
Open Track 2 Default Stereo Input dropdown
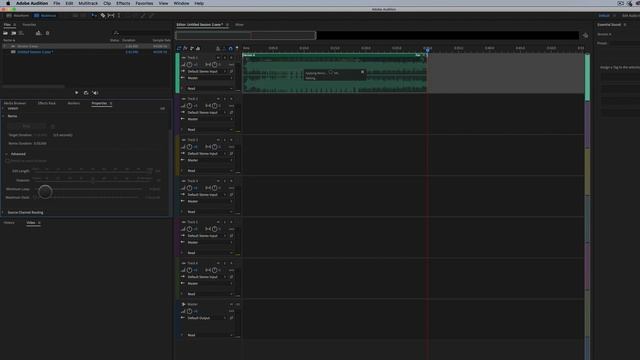(x=207, y=113)
